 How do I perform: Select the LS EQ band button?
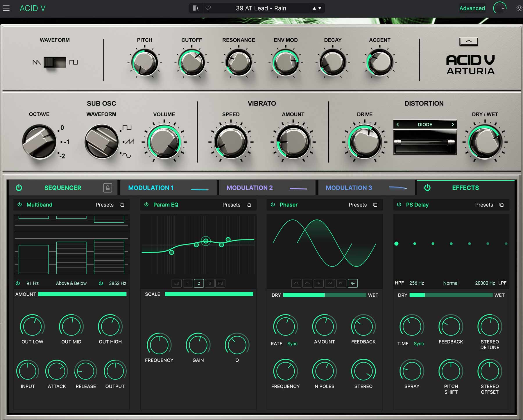click(177, 283)
